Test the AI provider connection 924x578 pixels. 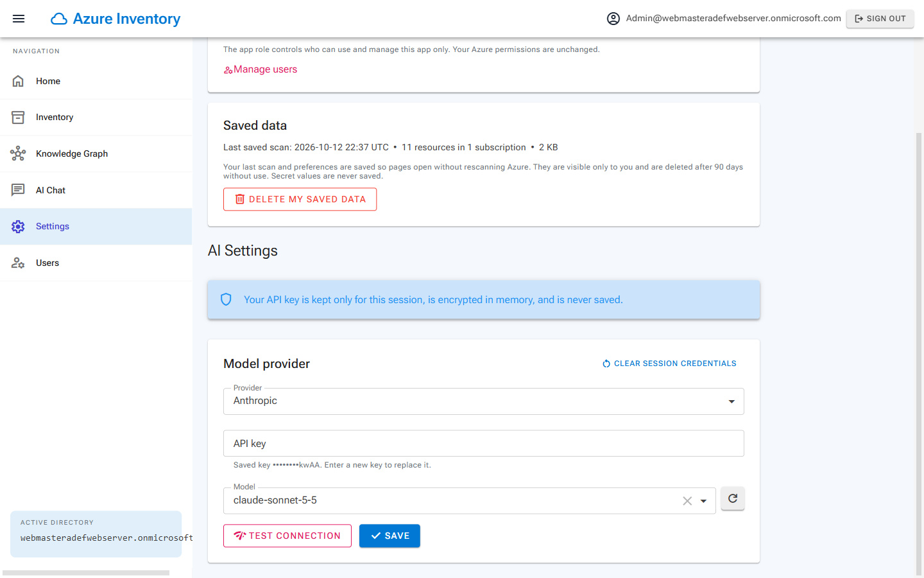coord(287,536)
